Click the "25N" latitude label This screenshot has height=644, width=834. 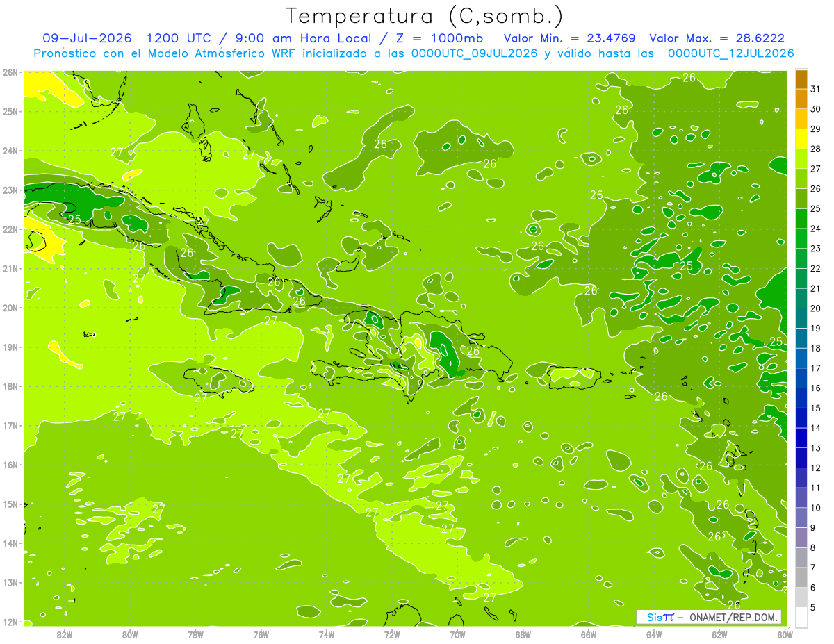(x=10, y=111)
